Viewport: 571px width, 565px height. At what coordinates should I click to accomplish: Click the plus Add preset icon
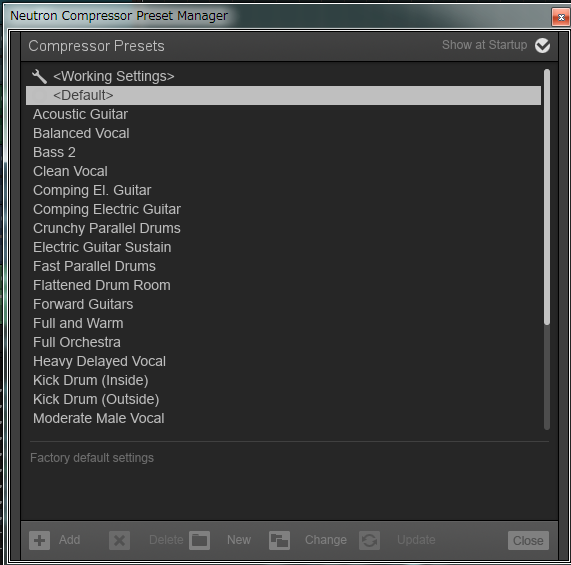pyautogui.click(x=39, y=540)
